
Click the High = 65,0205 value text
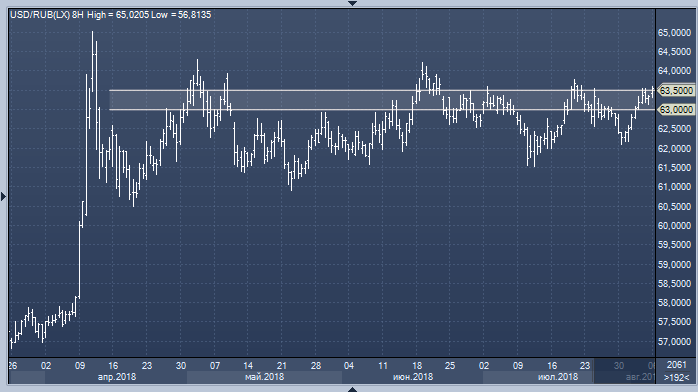(x=118, y=15)
